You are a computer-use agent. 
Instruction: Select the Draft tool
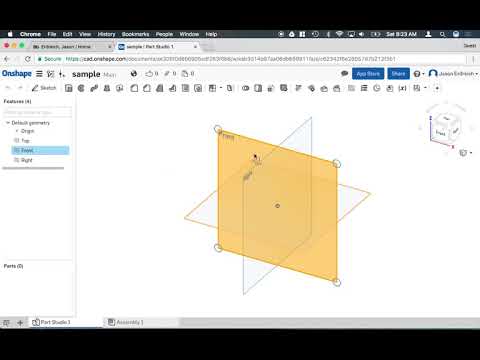(x=160, y=88)
